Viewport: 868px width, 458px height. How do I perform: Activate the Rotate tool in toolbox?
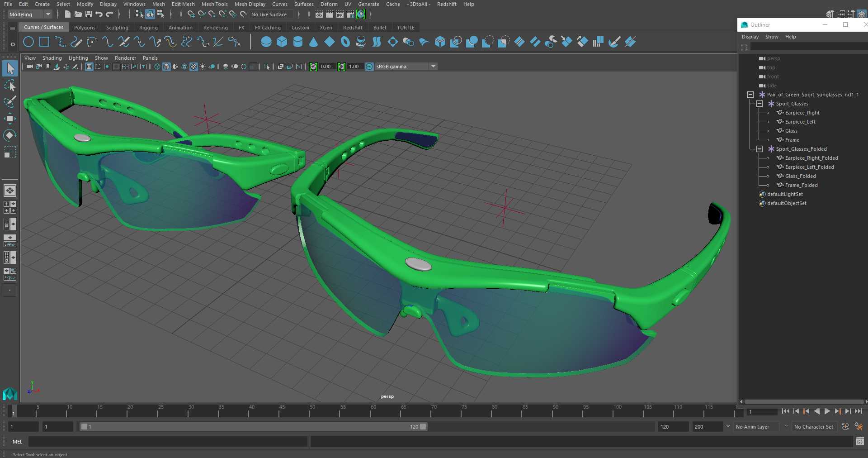(x=10, y=135)
